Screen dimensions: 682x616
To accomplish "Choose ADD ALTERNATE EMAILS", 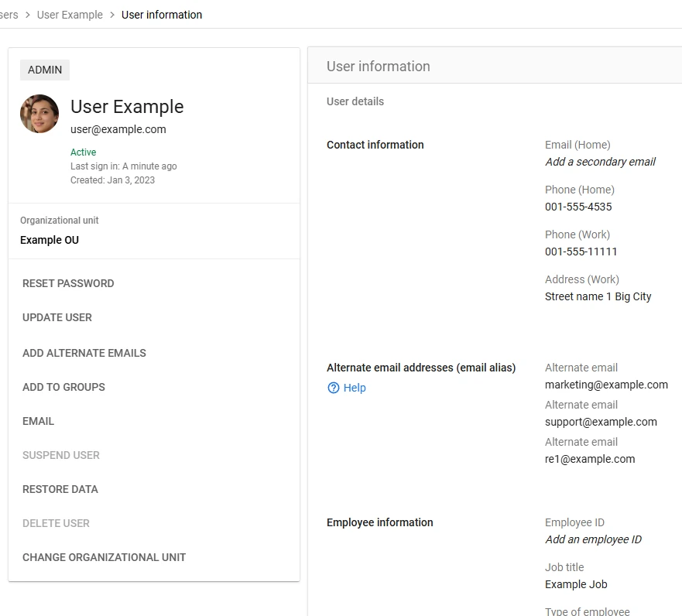I will [84, 353].
